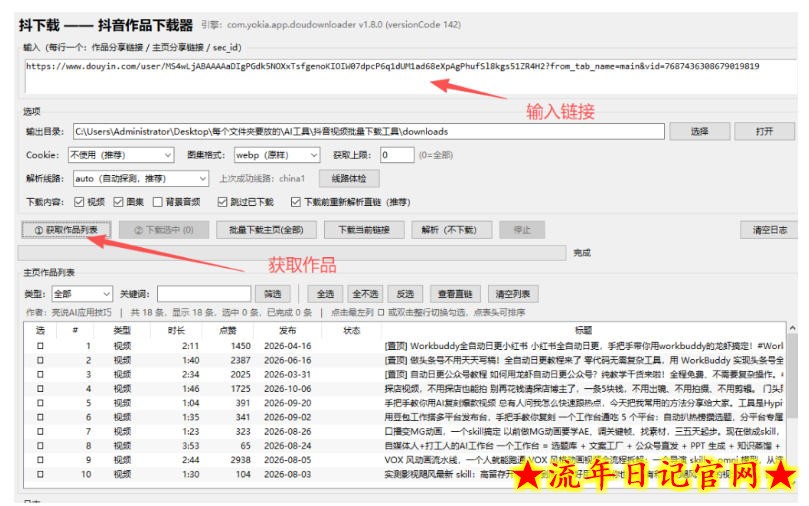Check the select box for row 9
The height and width of the screenshot is (506, 809).
[x=40, y=460]
